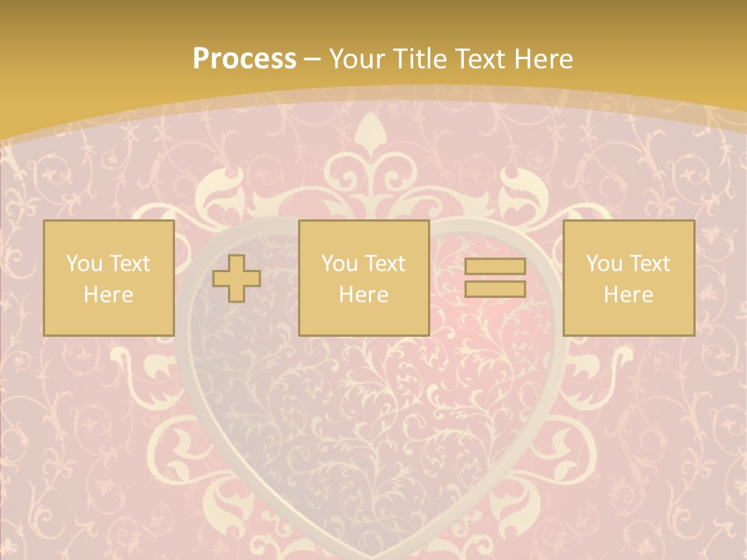Click the word "Here" in the left box

tap(108, 295)
